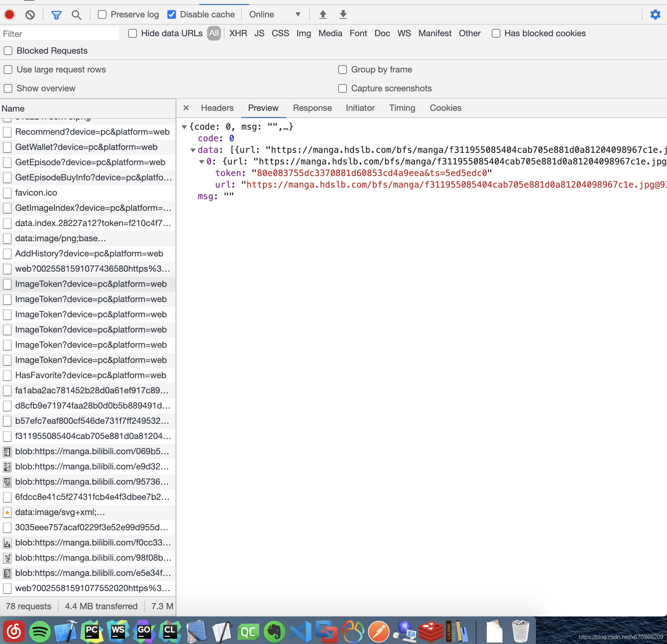
Task: Switch to the Headers tab
Action: [x=217, y=108]
